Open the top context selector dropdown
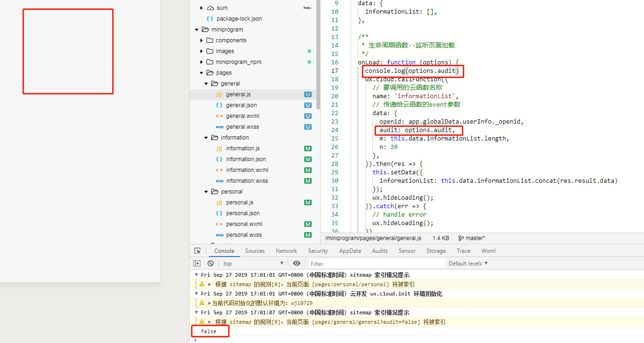This screenshot has width=644, height=343. (x=253, y=264)
